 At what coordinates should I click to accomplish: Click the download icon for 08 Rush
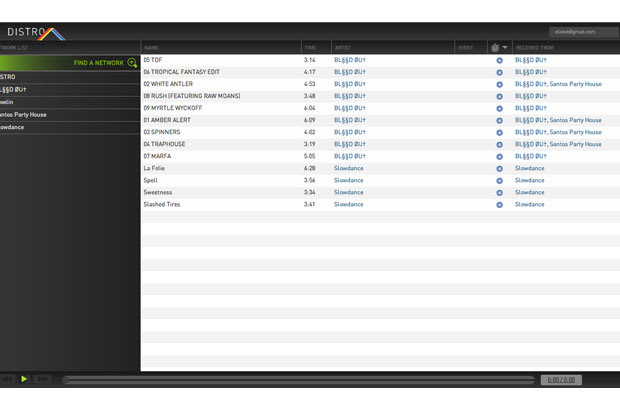499,96
